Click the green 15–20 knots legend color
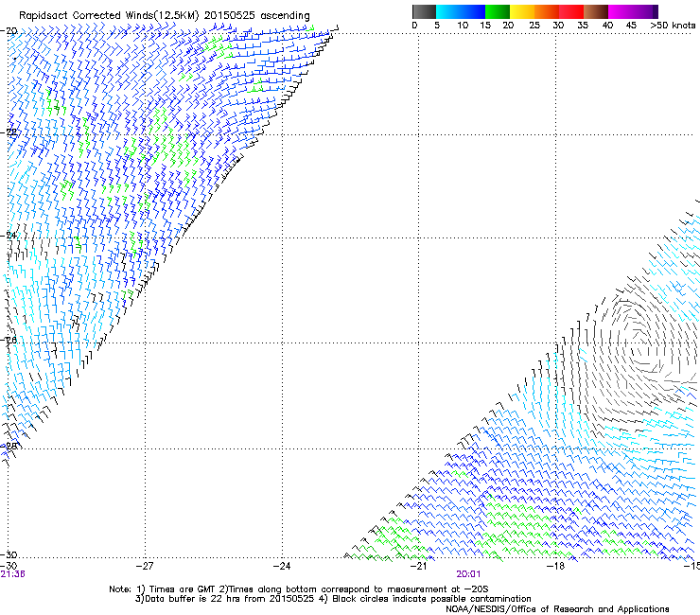 pos(498,11)
